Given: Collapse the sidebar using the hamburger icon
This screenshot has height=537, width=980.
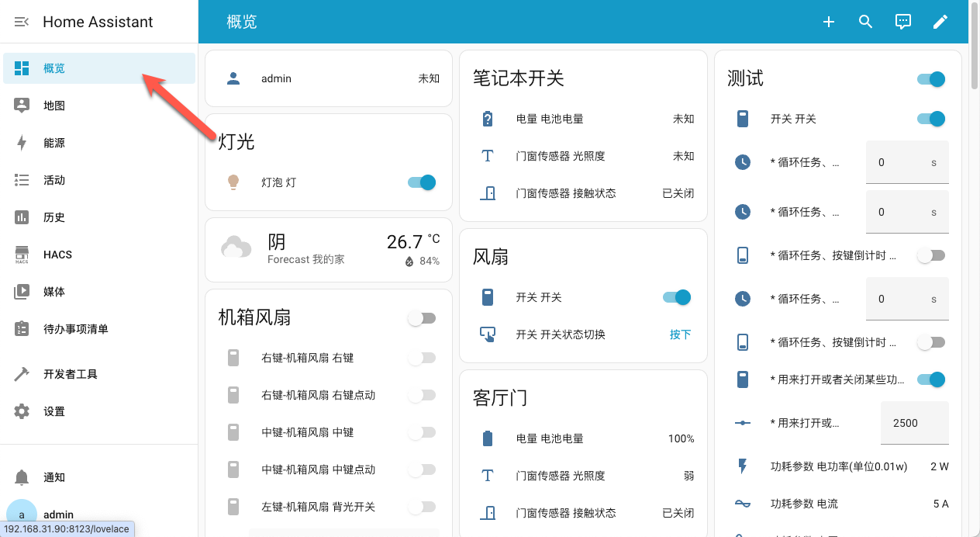Looking at the screenshot, I should (x=21, y=22).
